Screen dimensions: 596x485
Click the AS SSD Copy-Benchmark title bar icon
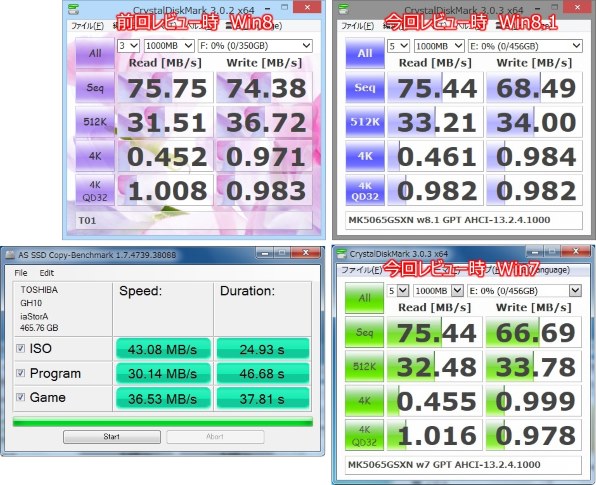10,255
